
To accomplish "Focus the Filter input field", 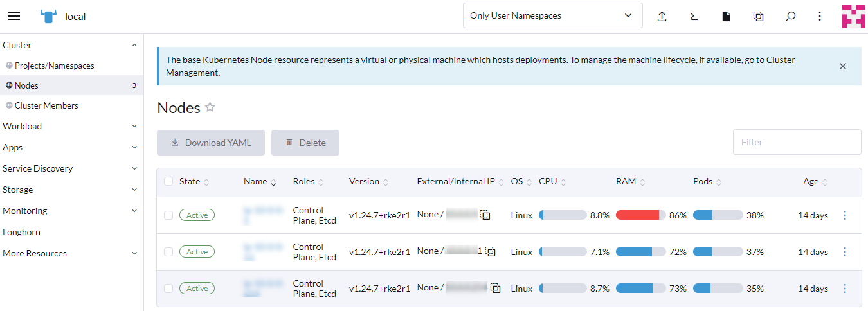I will tap(797, 142).
